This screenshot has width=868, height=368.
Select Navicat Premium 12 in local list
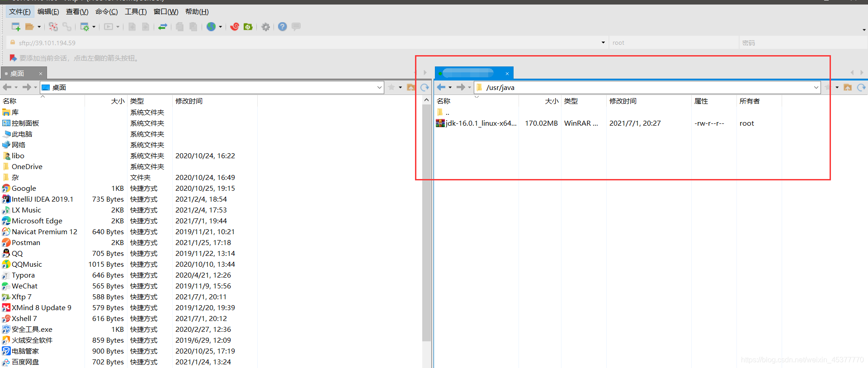[x=40, y=231]
